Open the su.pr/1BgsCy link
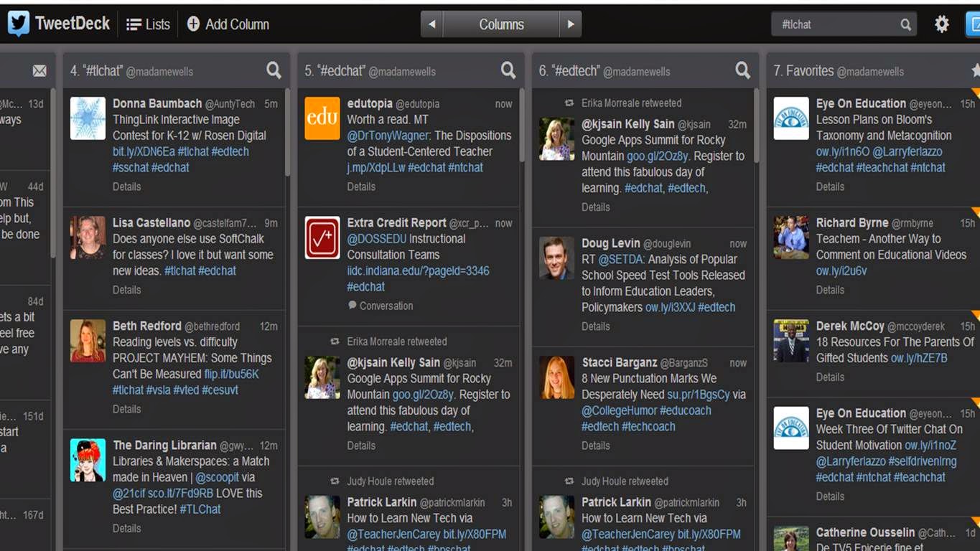The height and width of the screenshot is (551, 980). (x=699, y=395)
